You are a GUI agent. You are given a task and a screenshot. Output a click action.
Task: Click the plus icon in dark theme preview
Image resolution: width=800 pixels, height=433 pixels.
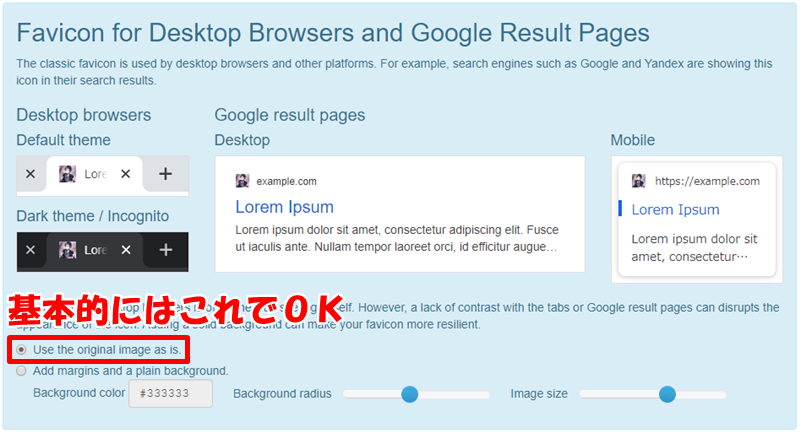click(165, 250)
